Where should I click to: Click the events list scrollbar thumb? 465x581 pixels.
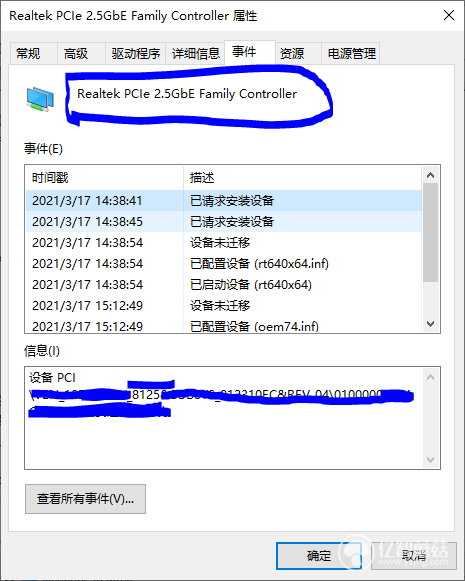click(x=431, y=232)
